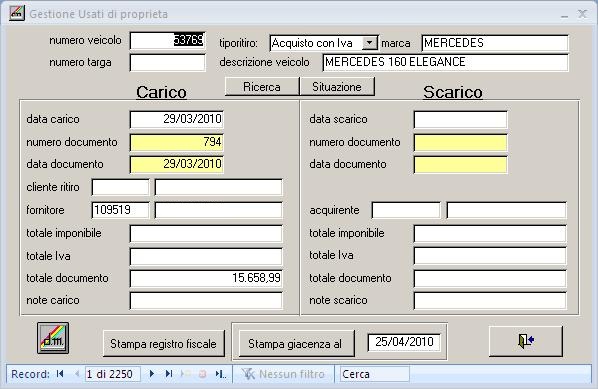Click the descrizione veicolo field
The height and width of the screenshot is (389, 598).
click(445, 62)
